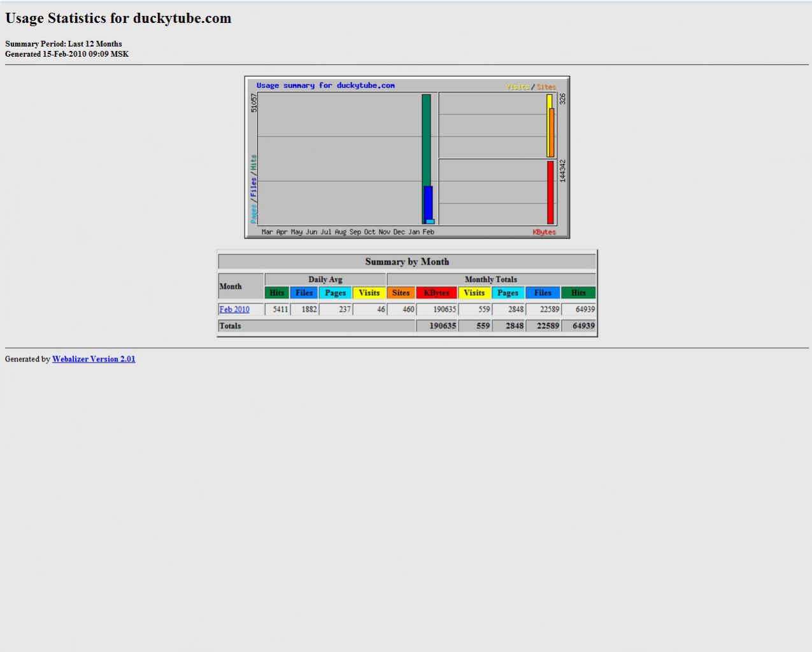Click the Daily Avg blue Files header

click(x=304, y=293)
